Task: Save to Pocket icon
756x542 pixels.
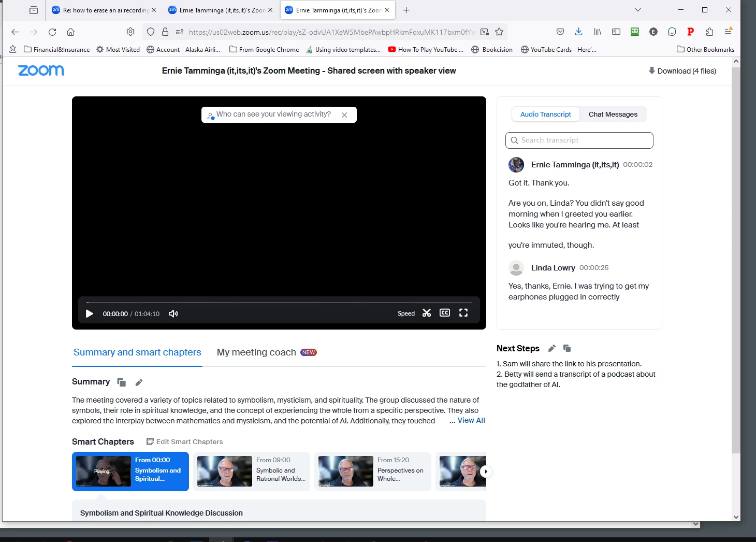Action: click(x=560, y=32)
